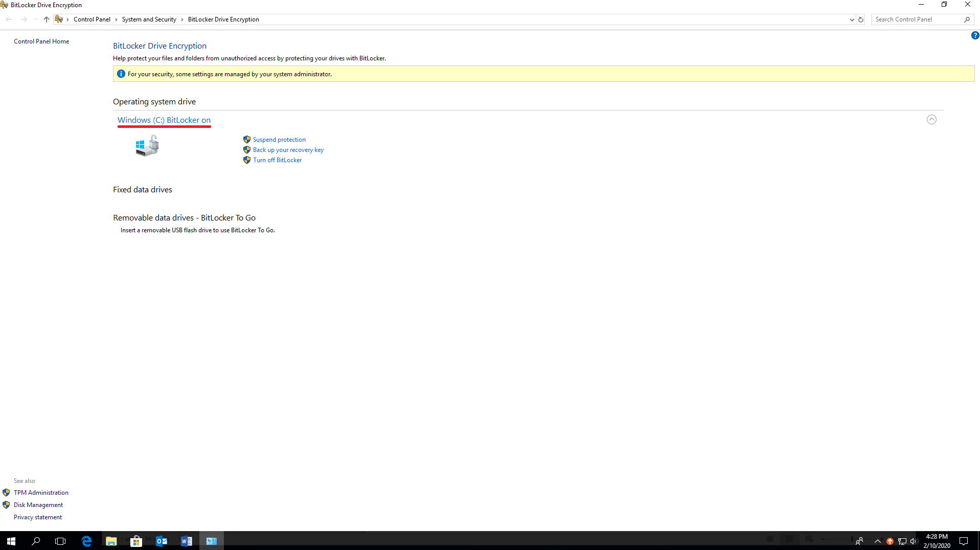Open taskbar Search magnifier
The height and width of the screenshot is (550, 980).
pyautogui.click(x=36, y=541)
